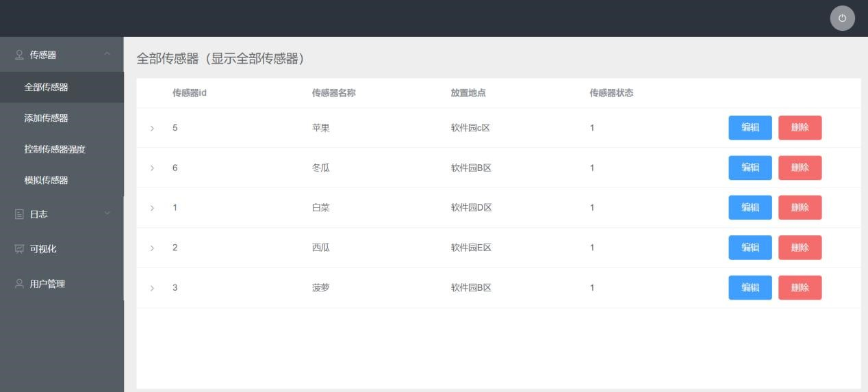Select the 传感器 top-level menu
The image size is (868, 392).
coord(62,55)
